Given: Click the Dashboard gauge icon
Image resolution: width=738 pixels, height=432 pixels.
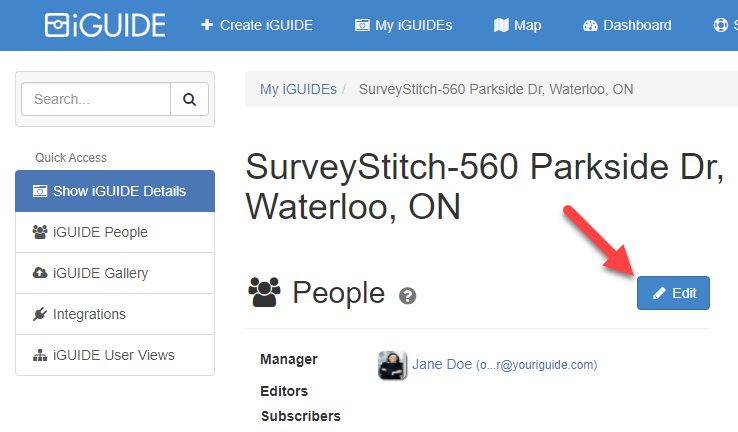Looking at the screenshot, I should click(590, 25).
